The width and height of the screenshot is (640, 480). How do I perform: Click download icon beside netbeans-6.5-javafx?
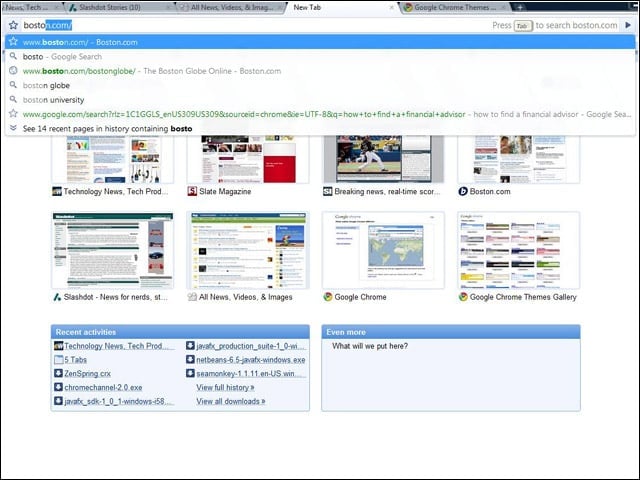[x=190, y=359]
